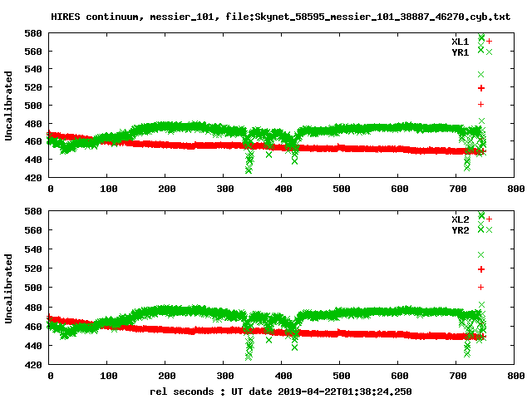Click the 440 y-axis tick in XL2/YR2 plot
Image resolution: width=532 pixels, height=399 pixels.
tap(33, 346)
